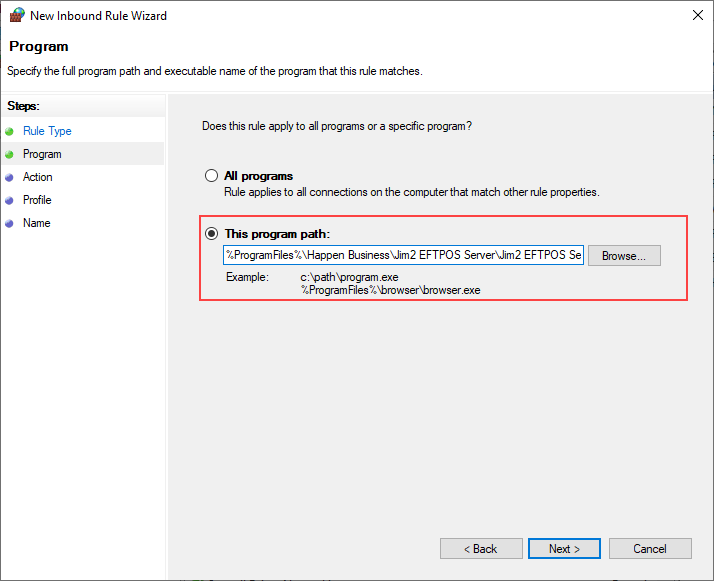Click the blue bullet beside Action step

pos(10,177)
